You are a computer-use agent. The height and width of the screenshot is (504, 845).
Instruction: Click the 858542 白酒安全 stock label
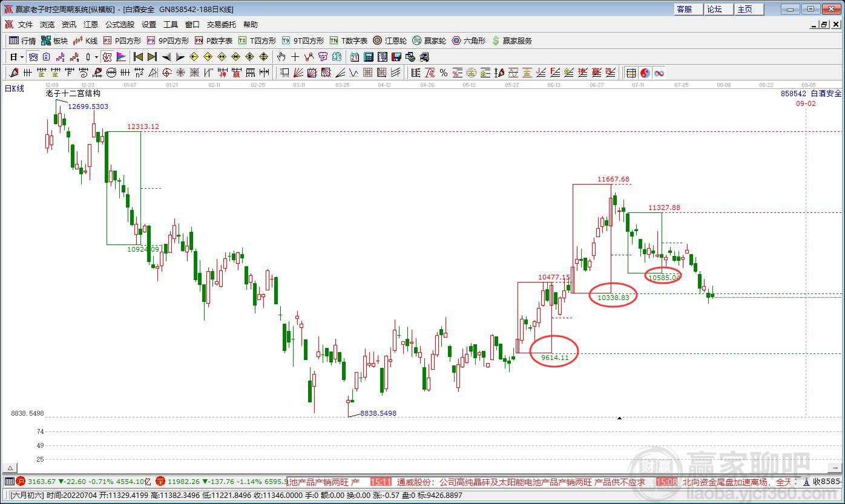pyautogui.click(x=811, y=94)
